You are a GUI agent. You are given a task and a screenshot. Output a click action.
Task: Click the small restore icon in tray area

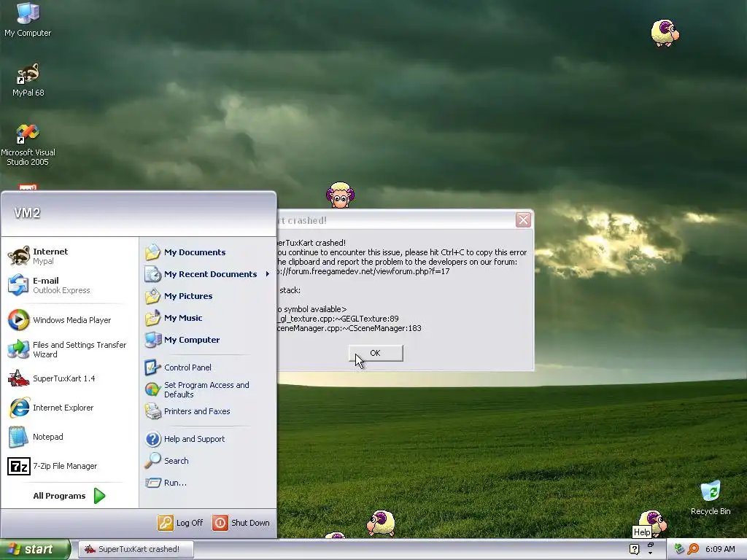(650, 545)
